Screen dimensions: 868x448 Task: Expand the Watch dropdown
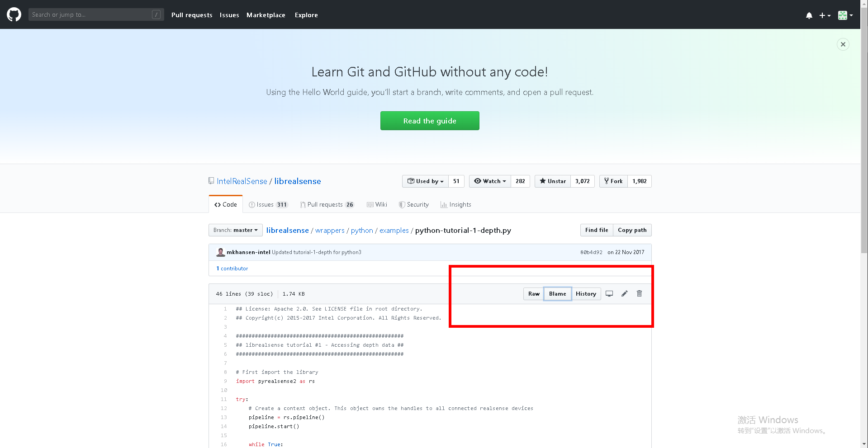coord(490,181)
